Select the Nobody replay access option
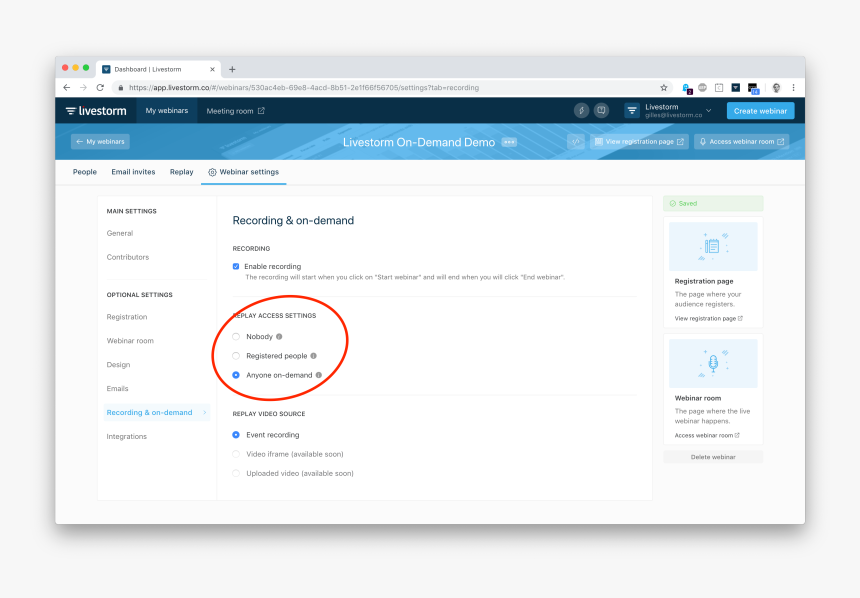Image resolution: width=860 pixels, height=598 pixels. [x=236, y=336]
